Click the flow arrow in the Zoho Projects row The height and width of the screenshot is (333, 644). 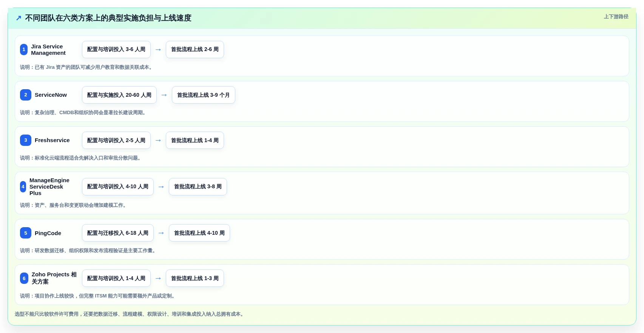158,278
